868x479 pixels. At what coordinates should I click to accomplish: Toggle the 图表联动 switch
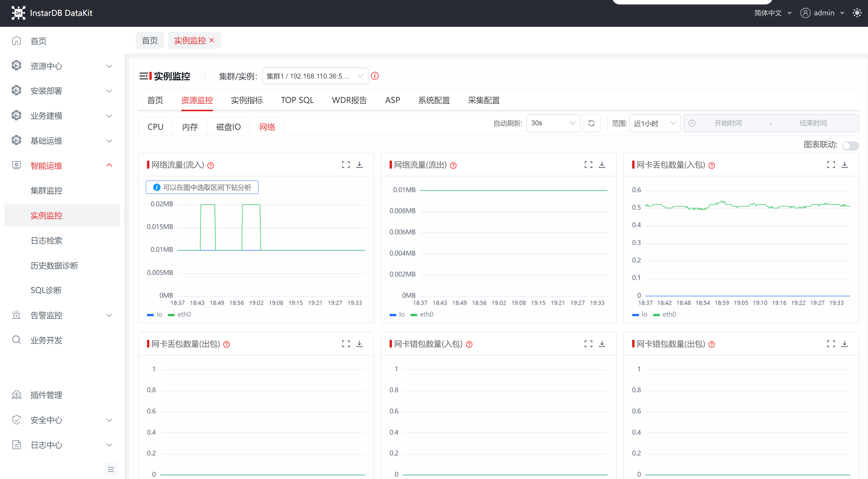coord(850,146)
